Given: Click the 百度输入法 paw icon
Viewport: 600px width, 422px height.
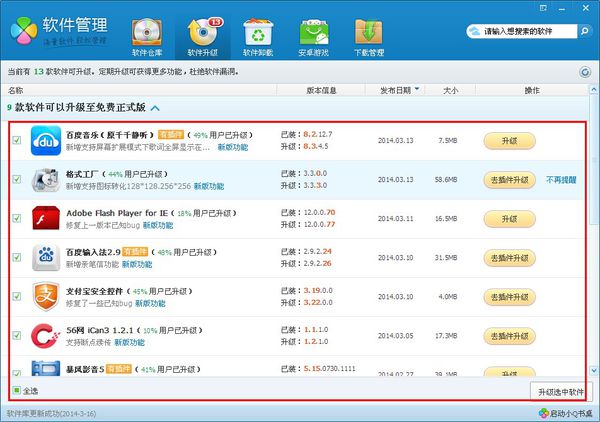Looking at the screenshot, I should pos(46,257).
